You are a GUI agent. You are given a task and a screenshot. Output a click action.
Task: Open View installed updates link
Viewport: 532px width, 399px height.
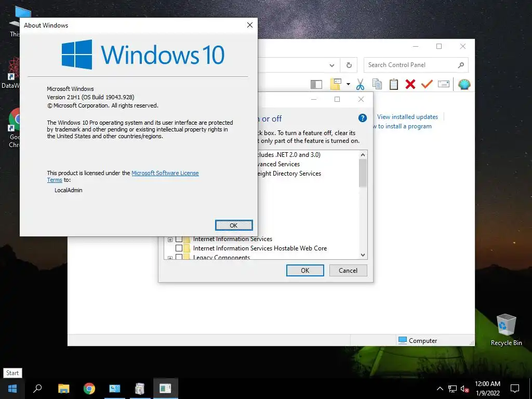[407, 117]
